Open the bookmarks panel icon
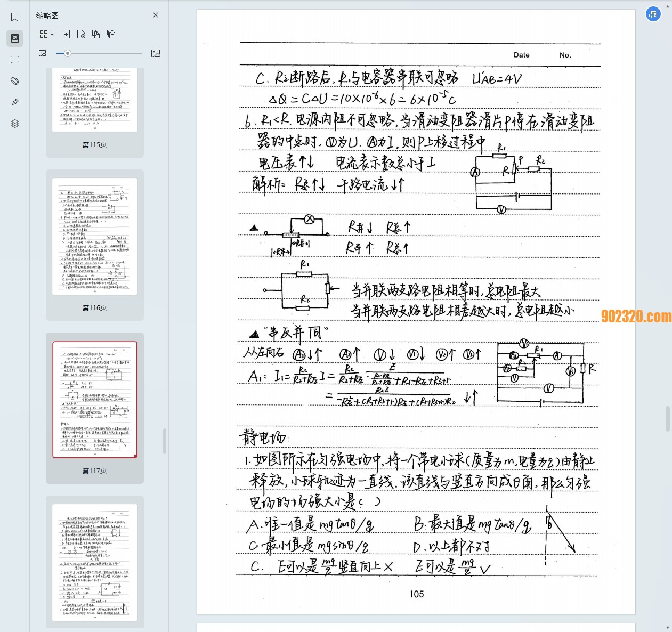672x632 pixels. 15,17
